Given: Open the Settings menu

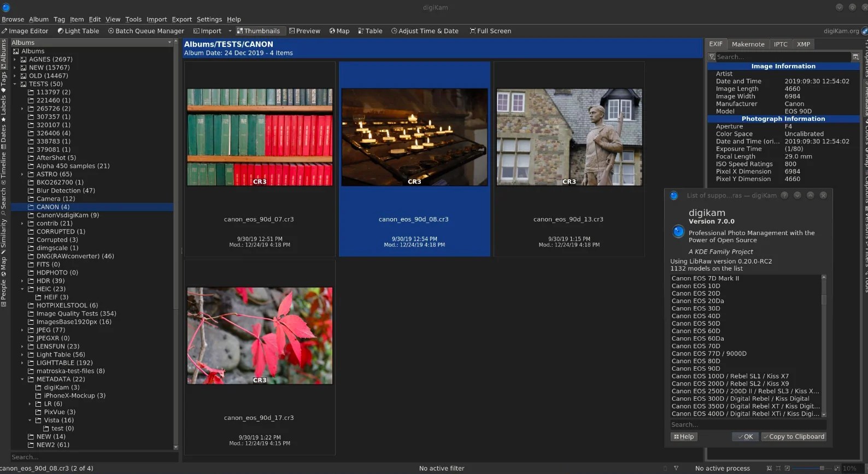Looking at the screenshot, I should click(x=209, y=19).
